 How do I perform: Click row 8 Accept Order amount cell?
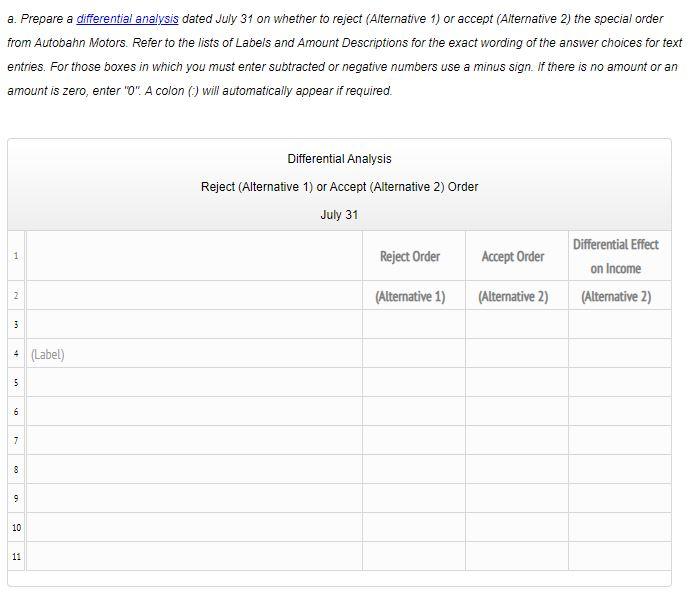coord(517,470)
